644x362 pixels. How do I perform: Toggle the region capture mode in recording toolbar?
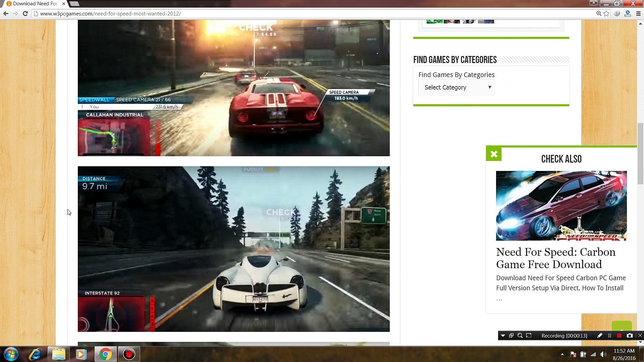[529, 336]
